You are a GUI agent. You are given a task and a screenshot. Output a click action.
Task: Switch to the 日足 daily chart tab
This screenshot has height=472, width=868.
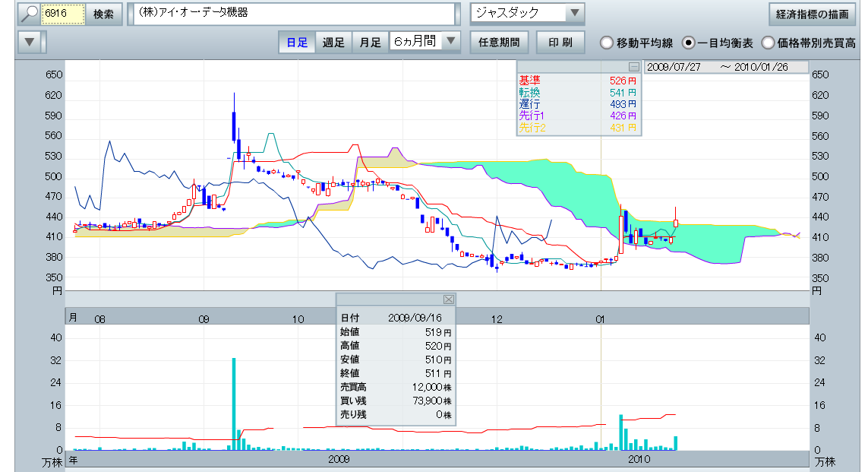pyautogui.click(x=297, y=43)
